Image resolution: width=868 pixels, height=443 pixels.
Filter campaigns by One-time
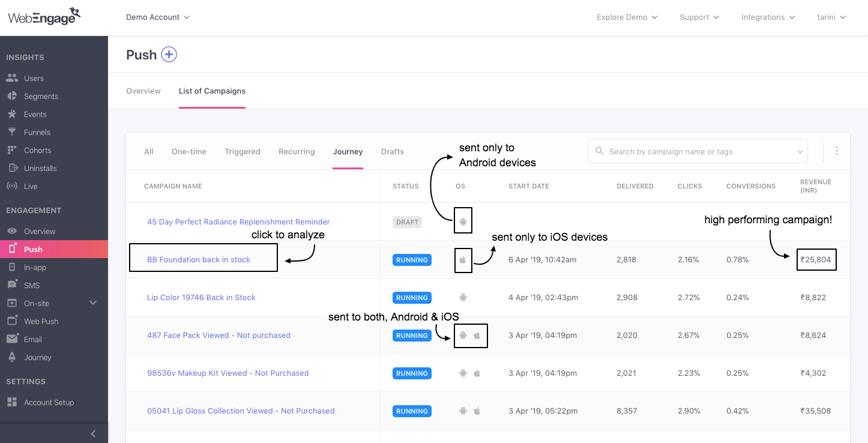click(189, 152)
